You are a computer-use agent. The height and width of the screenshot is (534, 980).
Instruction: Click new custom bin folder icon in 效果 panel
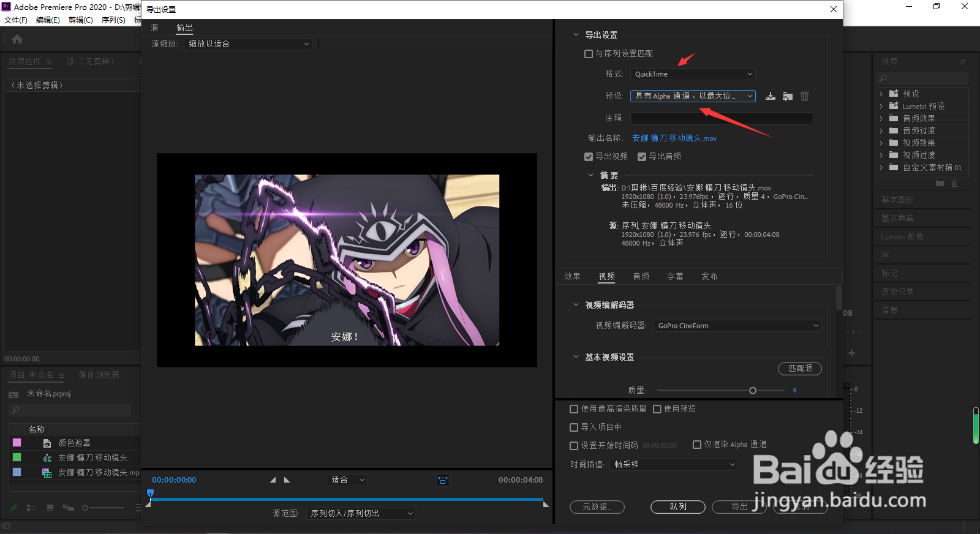[940, 183]
